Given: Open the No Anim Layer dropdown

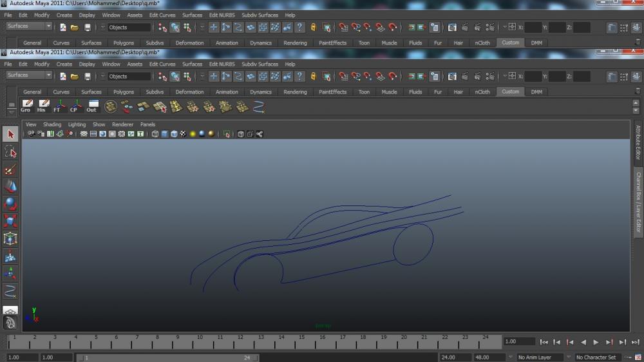Looking at the screenshot, I should [x=540, y=357].
